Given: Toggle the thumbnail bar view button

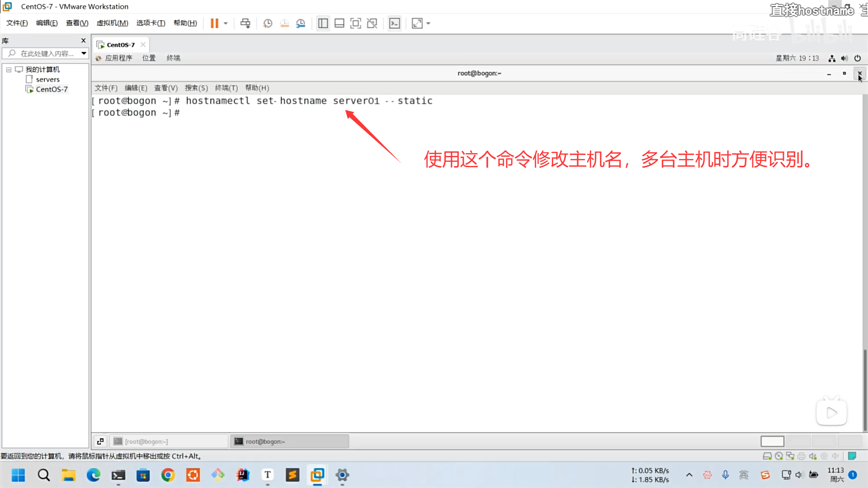Looking at the screenshot, I should 339,23.
